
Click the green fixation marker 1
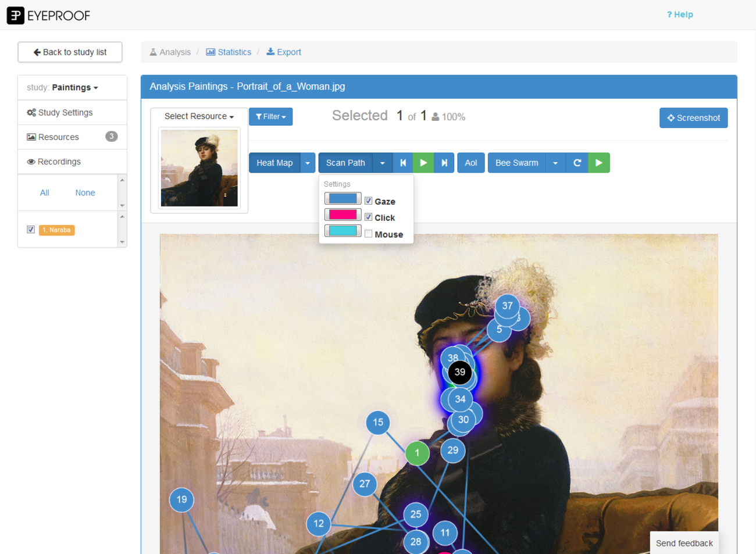(417, 453)
